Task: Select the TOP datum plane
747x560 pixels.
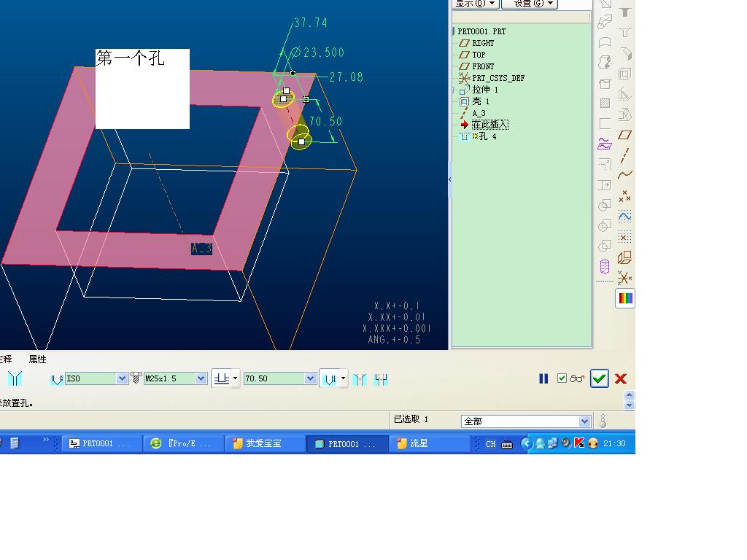Action: point(479,55)
